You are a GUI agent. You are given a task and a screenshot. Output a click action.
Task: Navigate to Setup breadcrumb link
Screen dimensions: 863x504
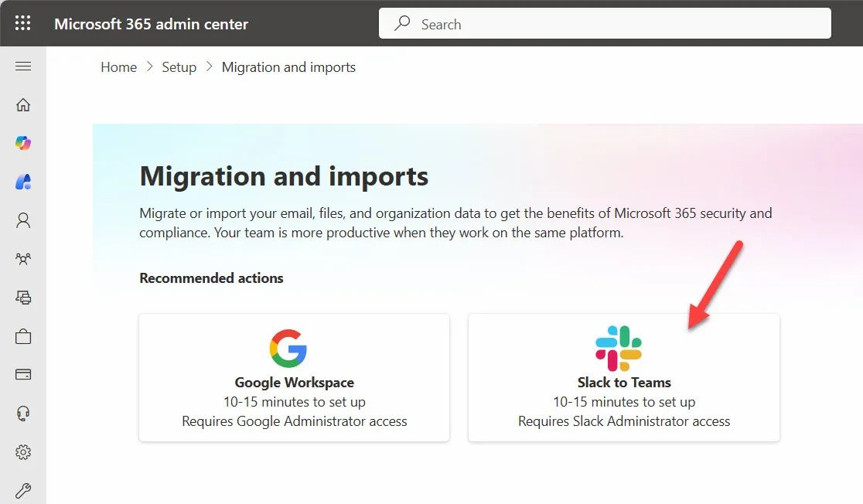click(179, 67)
